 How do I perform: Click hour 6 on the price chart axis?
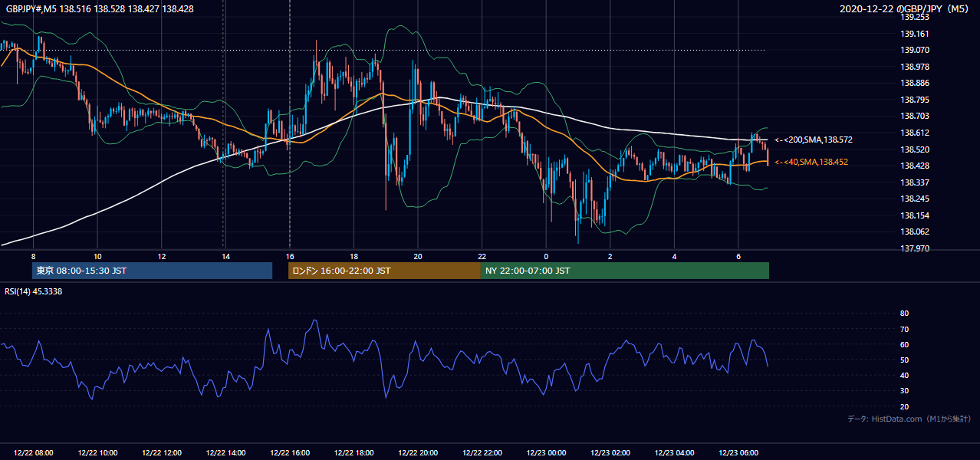coord(738,255)
